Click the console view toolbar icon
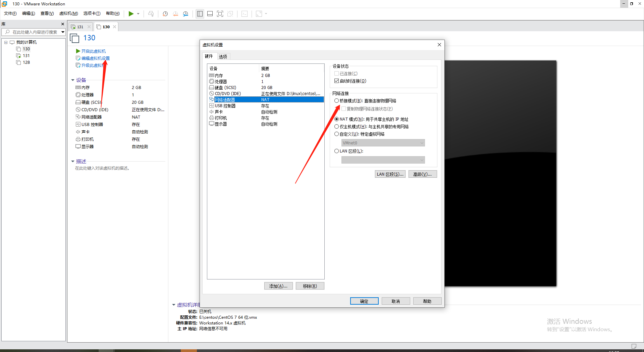Viewport: 644px width, 352px height. 245,14
